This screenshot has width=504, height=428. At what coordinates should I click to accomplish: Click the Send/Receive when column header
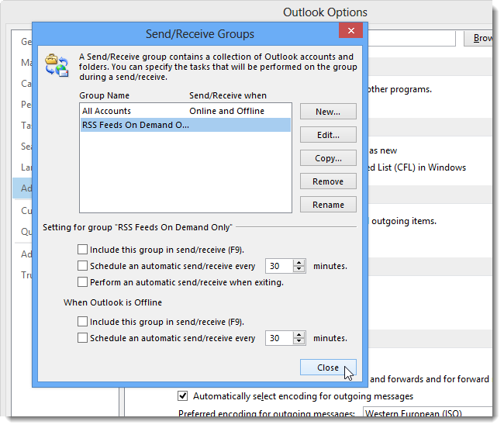[x=228, y=95]
